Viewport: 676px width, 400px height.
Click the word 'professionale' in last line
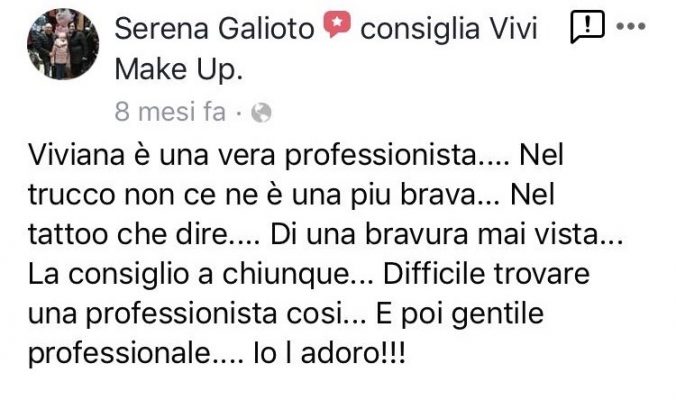[x=119, y=354]
